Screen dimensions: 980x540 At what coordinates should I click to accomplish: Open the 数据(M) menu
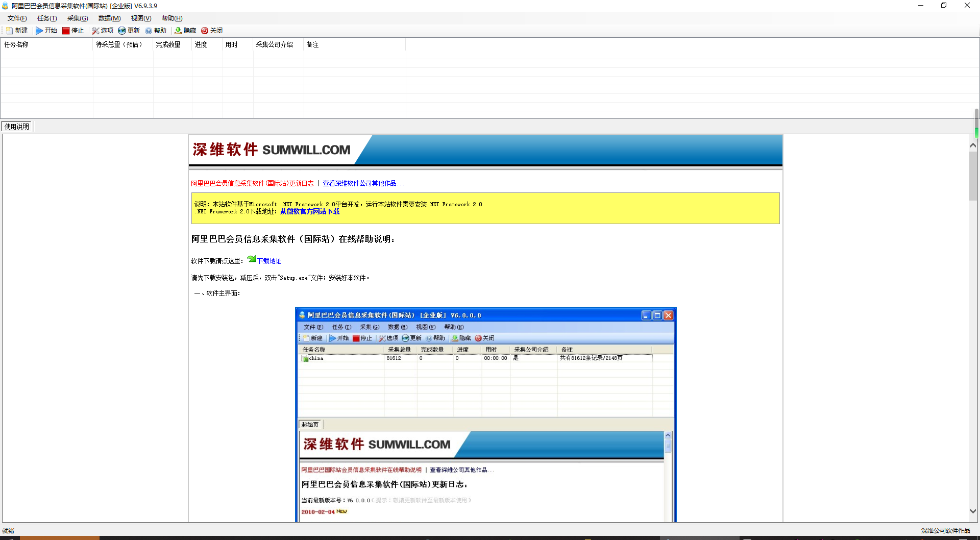[x=109, y=18]
